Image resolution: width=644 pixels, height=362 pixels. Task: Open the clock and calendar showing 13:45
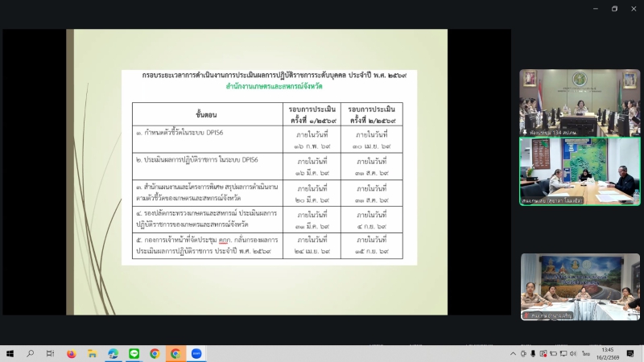pos(607,353)
